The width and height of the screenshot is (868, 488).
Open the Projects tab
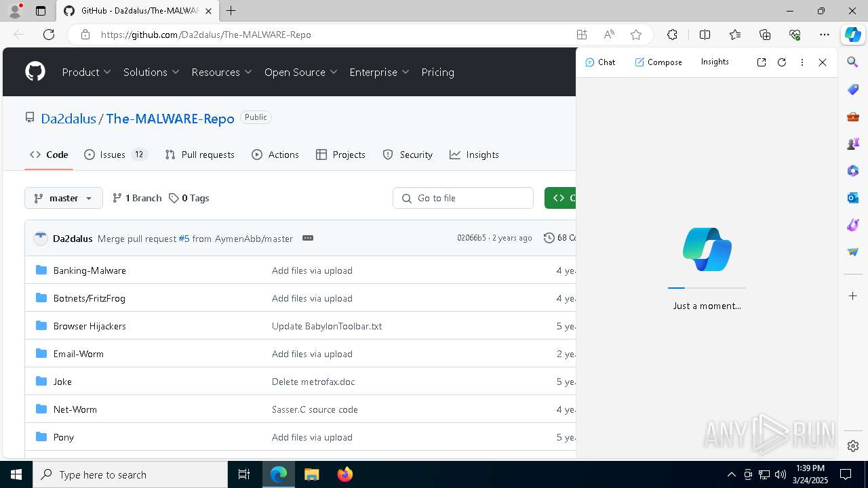341,155
